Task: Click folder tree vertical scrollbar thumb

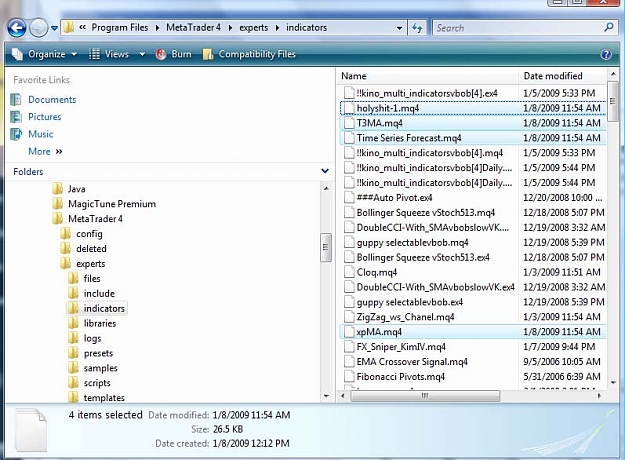Action: [326, 247]
